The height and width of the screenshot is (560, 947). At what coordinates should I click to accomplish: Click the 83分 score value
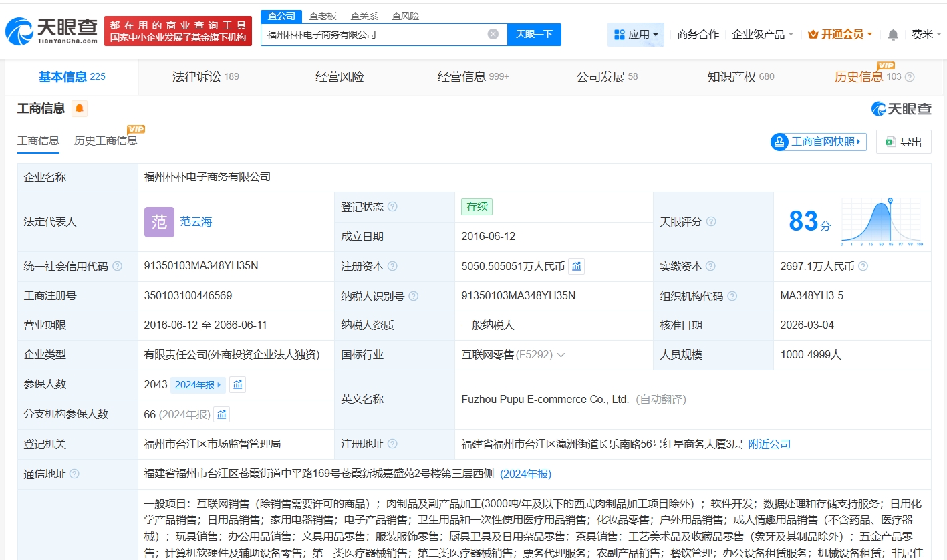[x=809, y=221]
